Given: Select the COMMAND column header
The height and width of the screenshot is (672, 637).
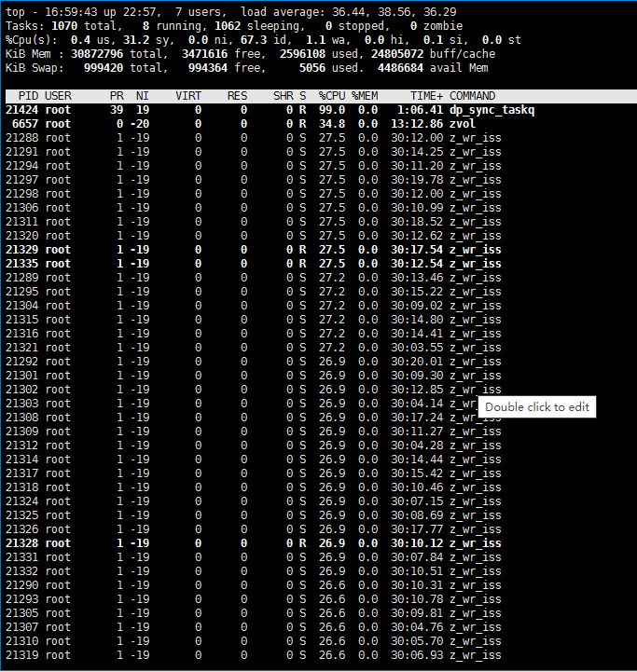Looking at the screenshot, I should click(x=472, y=96).
